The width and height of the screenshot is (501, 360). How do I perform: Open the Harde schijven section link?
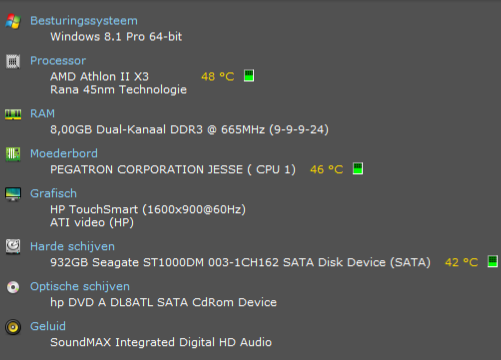point(72,247)
